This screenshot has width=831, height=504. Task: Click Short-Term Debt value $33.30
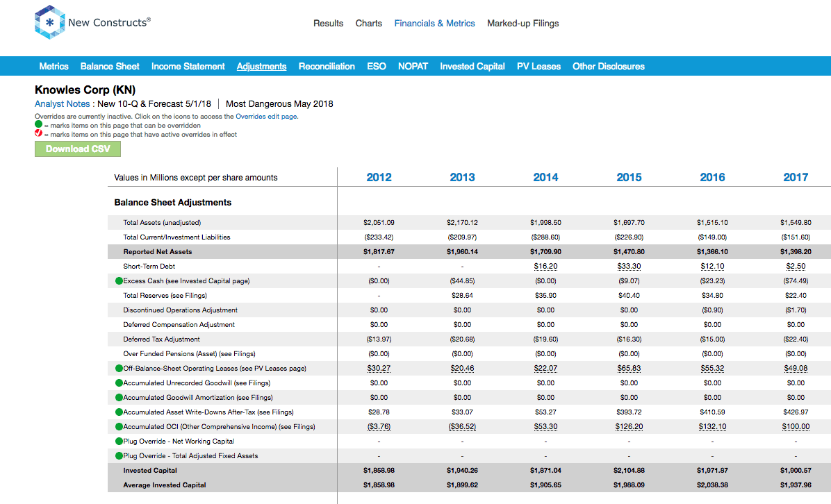coord(629,267)
